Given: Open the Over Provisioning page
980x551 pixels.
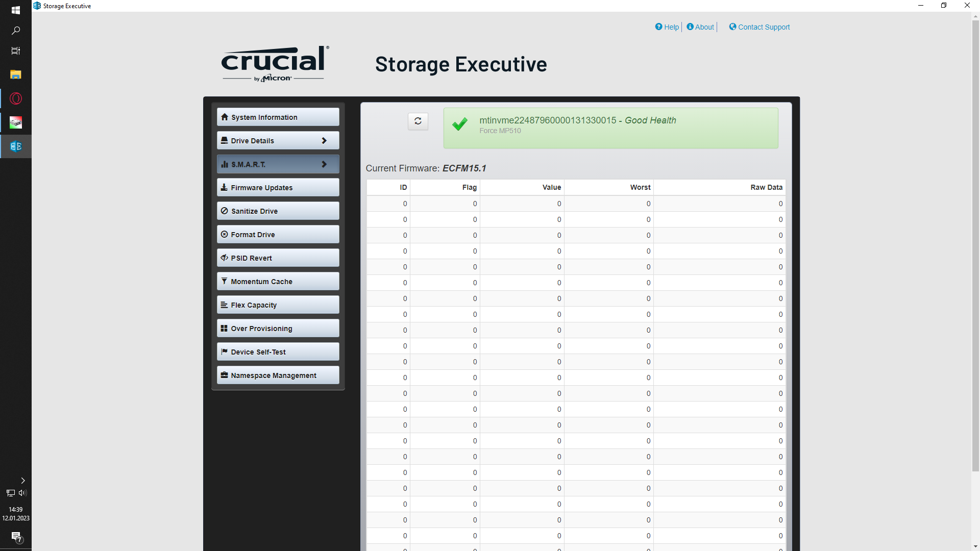Looking at the screenshot, I should (278, 329).
